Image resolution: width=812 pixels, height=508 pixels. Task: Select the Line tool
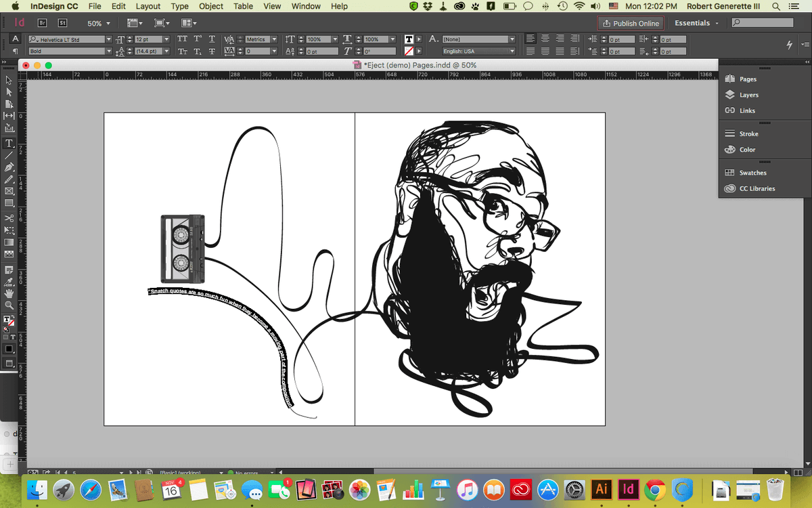pyautogui.click(x=9, y=155)
